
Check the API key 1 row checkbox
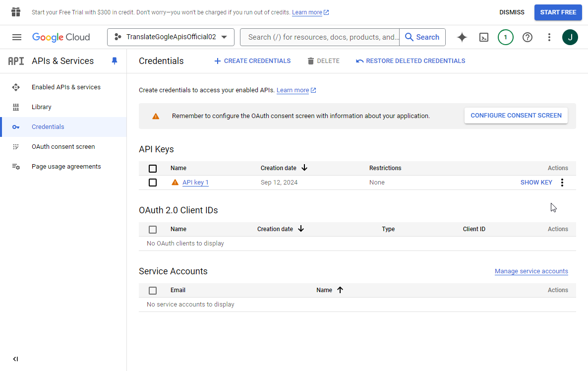click(x=153, y=183)
